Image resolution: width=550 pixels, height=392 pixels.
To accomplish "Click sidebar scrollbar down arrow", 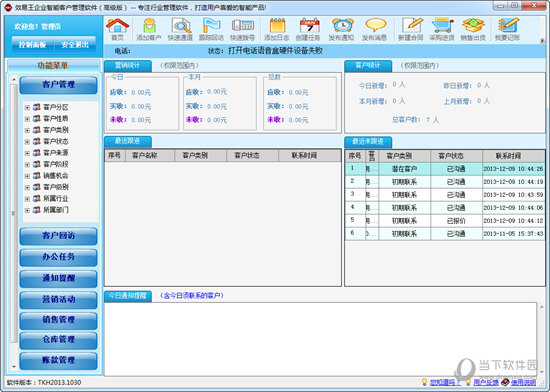I will [14, 367].
